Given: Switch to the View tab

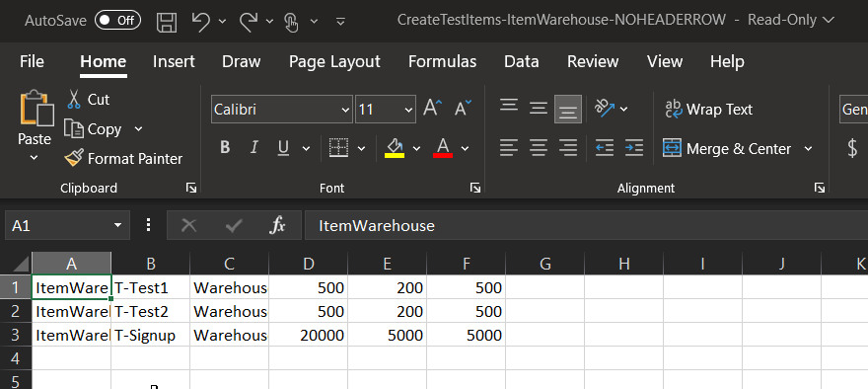Looking at the screenshot, I should click(665, 61).
